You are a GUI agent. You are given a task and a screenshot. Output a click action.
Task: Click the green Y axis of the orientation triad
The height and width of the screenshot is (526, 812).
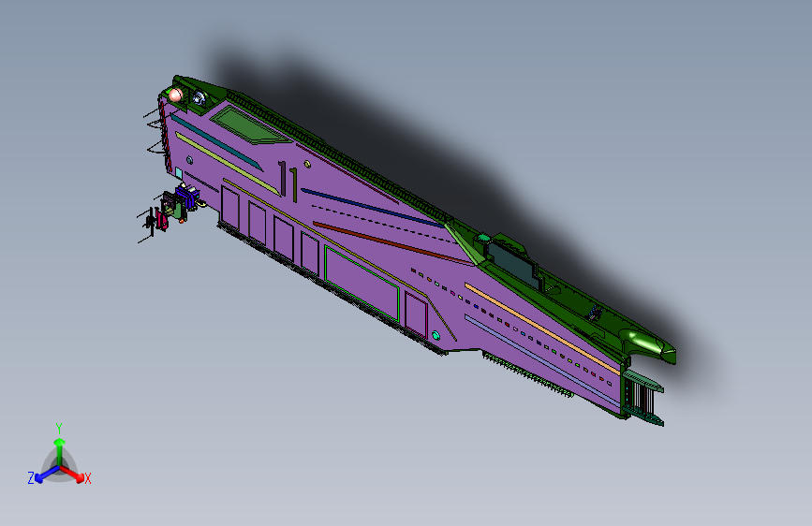(60, 452)
